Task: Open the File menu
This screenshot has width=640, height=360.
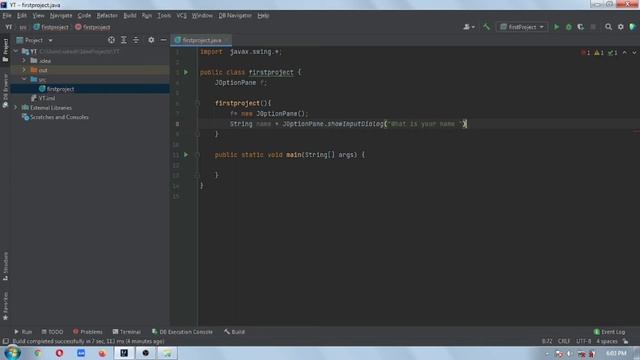Action: (7, 16)
